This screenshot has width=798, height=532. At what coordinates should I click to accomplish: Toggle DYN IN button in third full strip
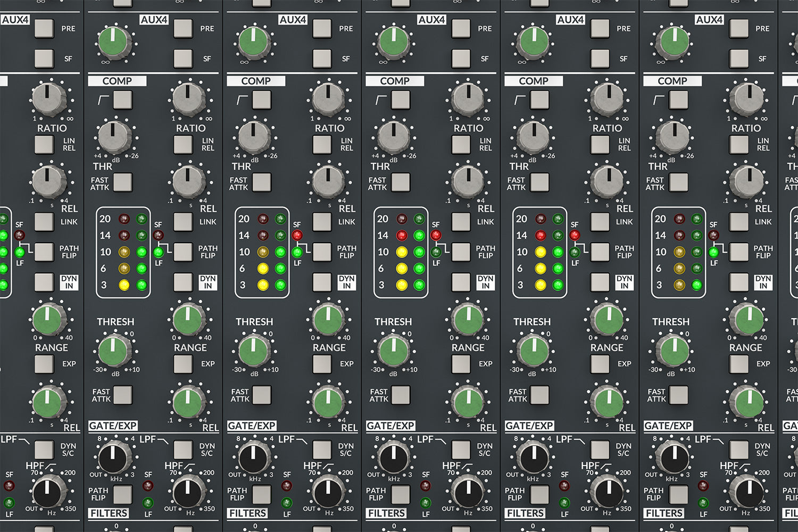[461, 282]
